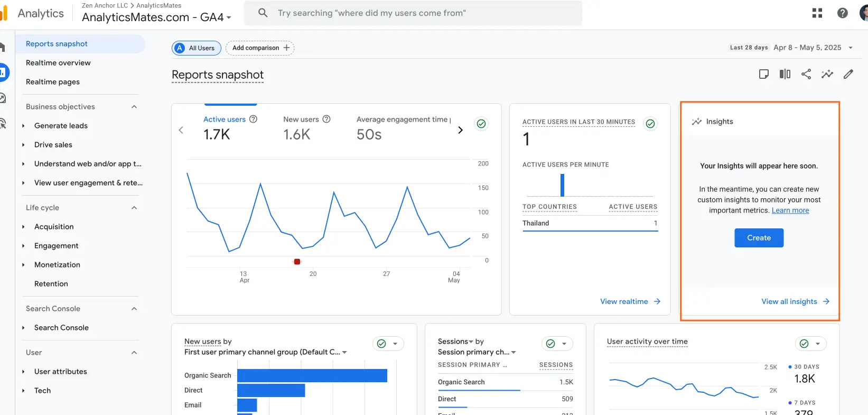Go to previous metric with left chevron
The height and width of the screenshot is (415, 868).
181,130
